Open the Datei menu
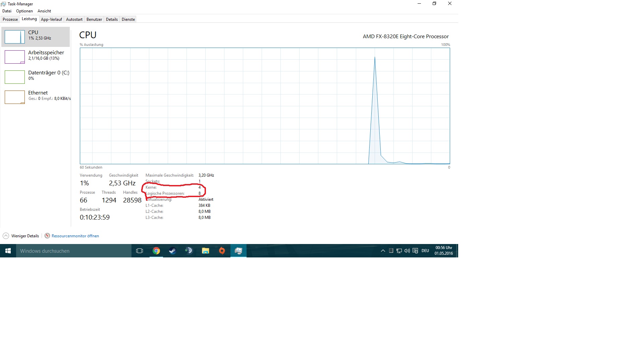644x362 pixels. 7,11
